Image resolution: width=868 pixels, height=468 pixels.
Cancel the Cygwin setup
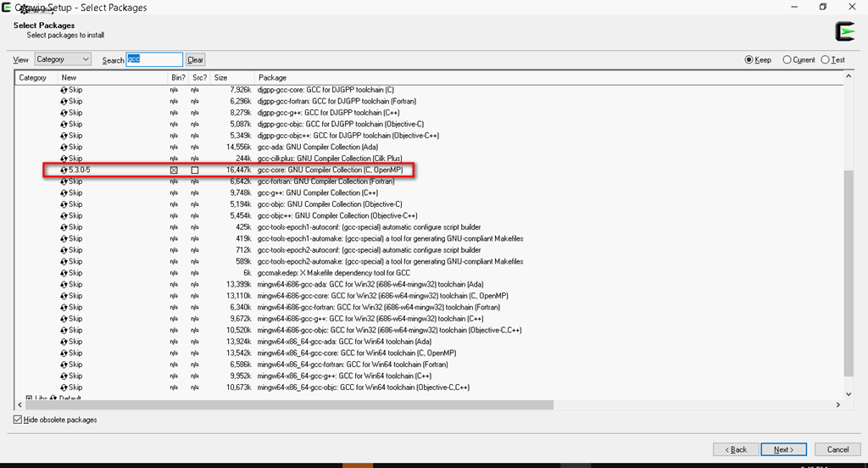(x=837, y=449)
